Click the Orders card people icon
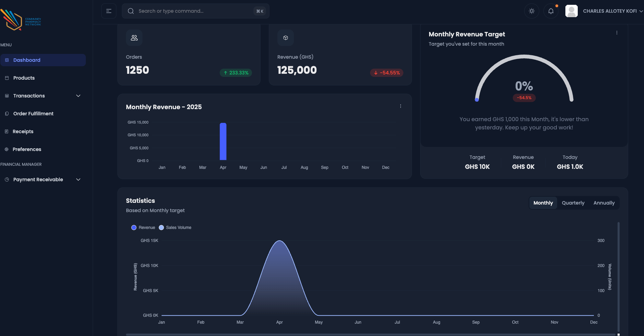Image resolution: width=644 pixels, height=336 pixels. point(134,38)
